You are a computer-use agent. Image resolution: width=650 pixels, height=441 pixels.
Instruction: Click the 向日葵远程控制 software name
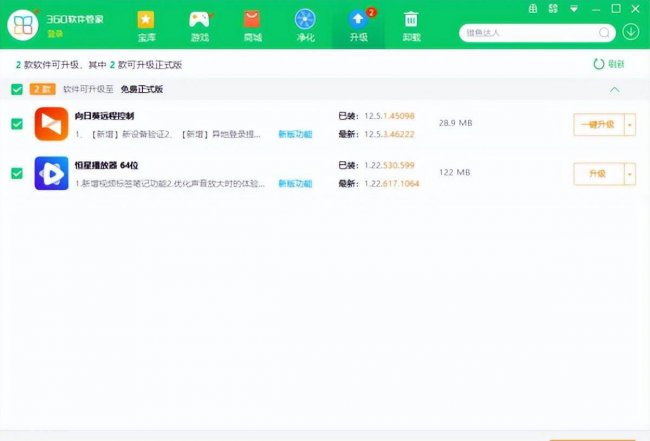point(104,116)
